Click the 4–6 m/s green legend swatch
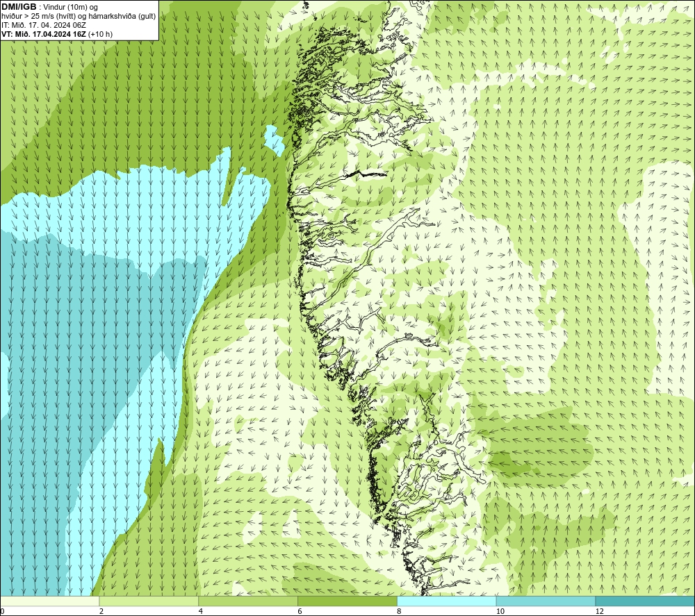This screenshot has height=616, width=695. (248, 601)
